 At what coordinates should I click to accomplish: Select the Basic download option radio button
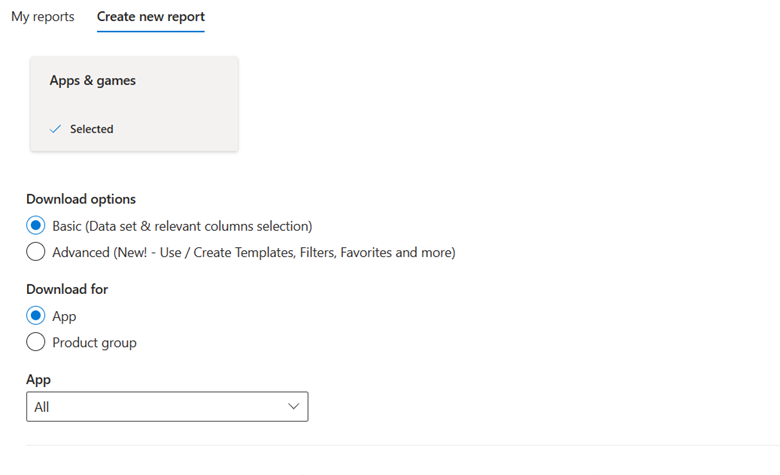pyautogui.click(x=36, y=226)
